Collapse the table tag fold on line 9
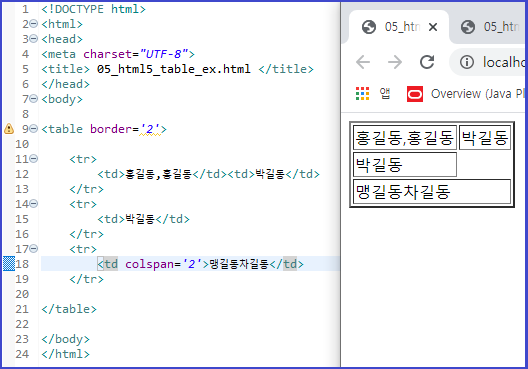528x369 pixels. point(34,129)
